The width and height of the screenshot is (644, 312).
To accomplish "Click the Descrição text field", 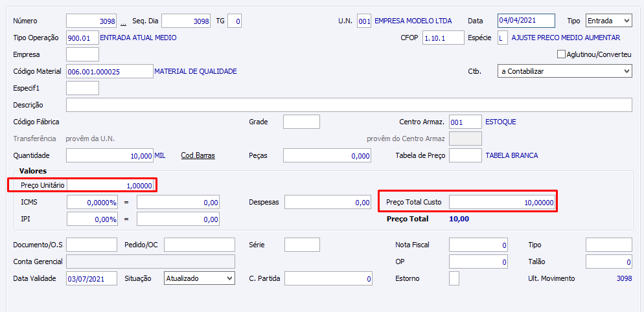I will (x=349, y=105).
